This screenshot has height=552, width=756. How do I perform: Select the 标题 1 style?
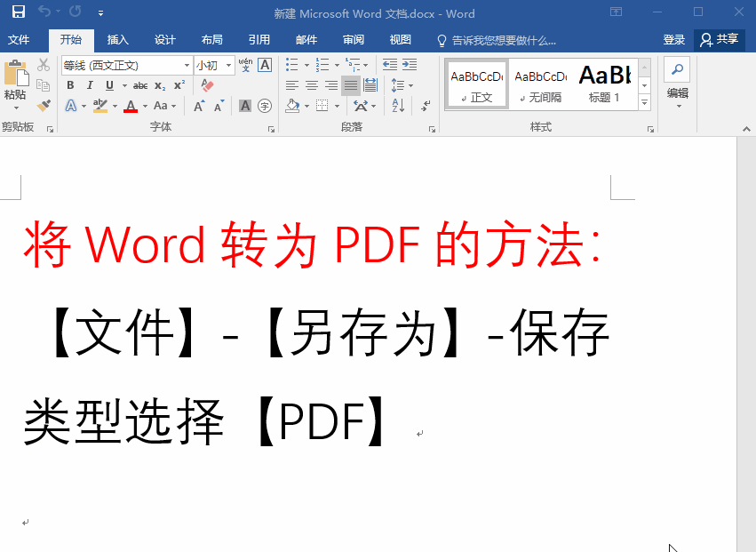tap(605, 84)
